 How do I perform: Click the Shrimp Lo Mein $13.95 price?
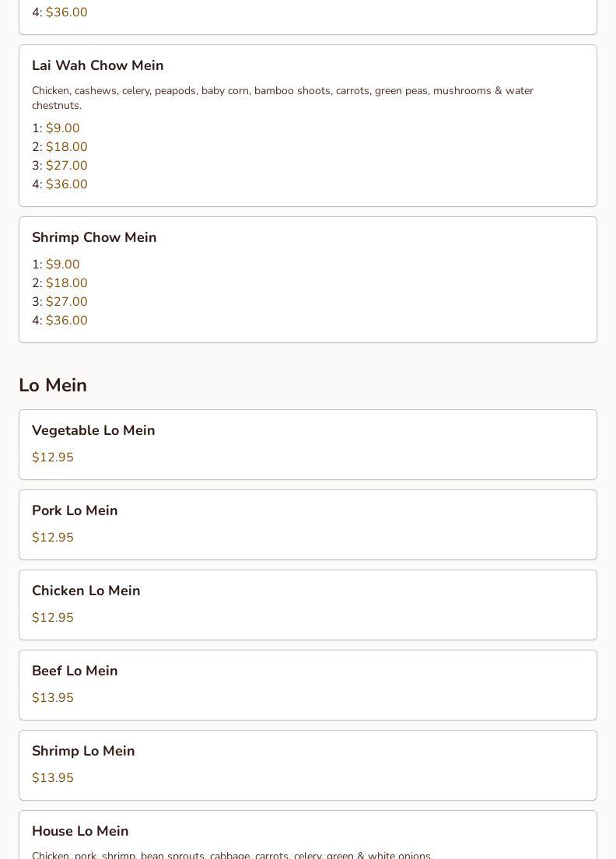[x=53, y=778]
